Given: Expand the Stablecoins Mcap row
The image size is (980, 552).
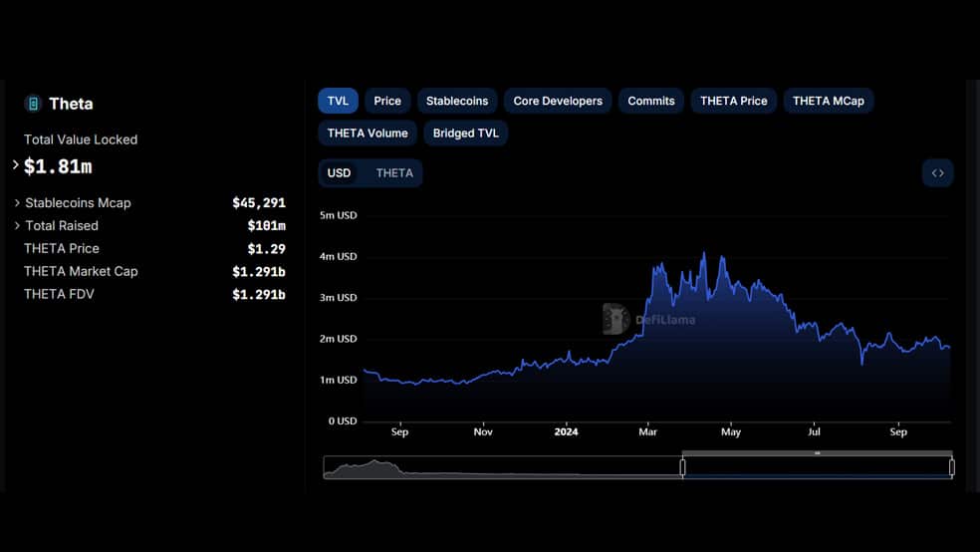Looking at the screenshot, I should coord(18,202).
